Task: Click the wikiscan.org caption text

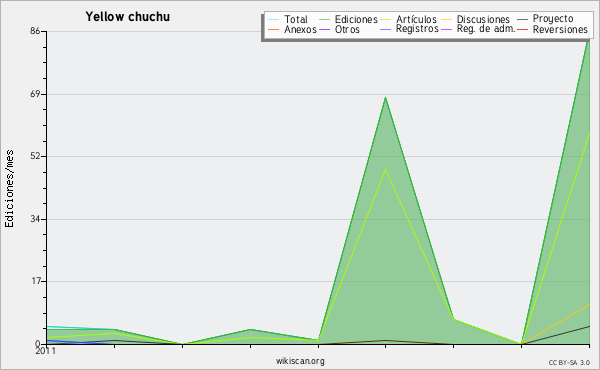Action: (300, 361)
